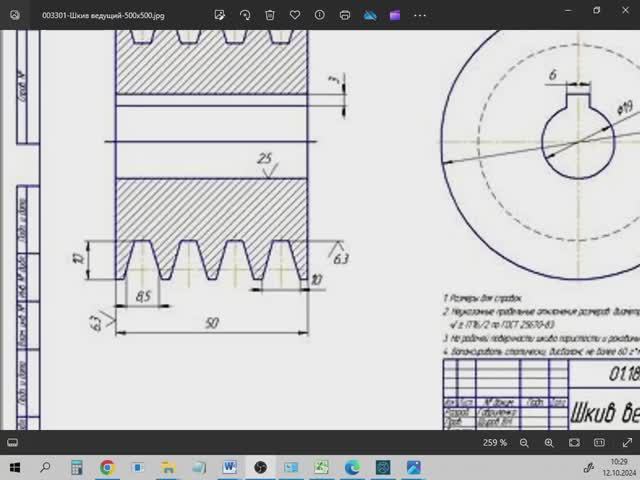Click the file name 003301-Шкив ведущий-500x500.jpg

click(103, 16)
